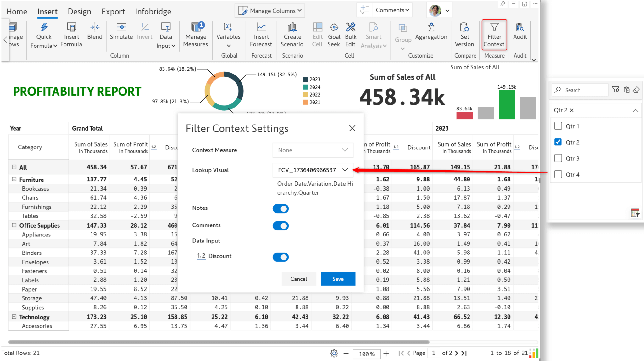Screen dimensions: 644x361
Task: Turn off the Discount data input toggle
Action: tap(280, 257)
